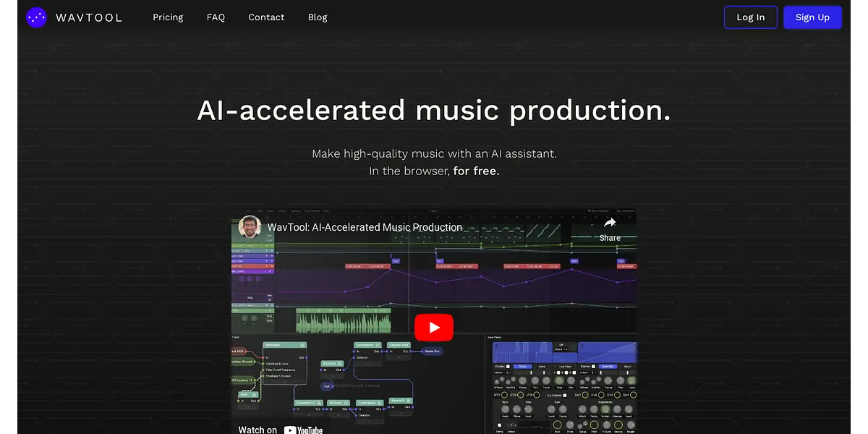Open the Pricing page from the navigation
This screenshot has width=868, height=434.
[168, 17]
